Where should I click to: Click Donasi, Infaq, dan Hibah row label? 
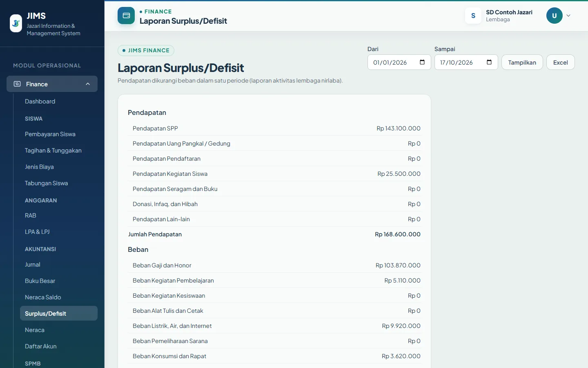pos(165,204)
